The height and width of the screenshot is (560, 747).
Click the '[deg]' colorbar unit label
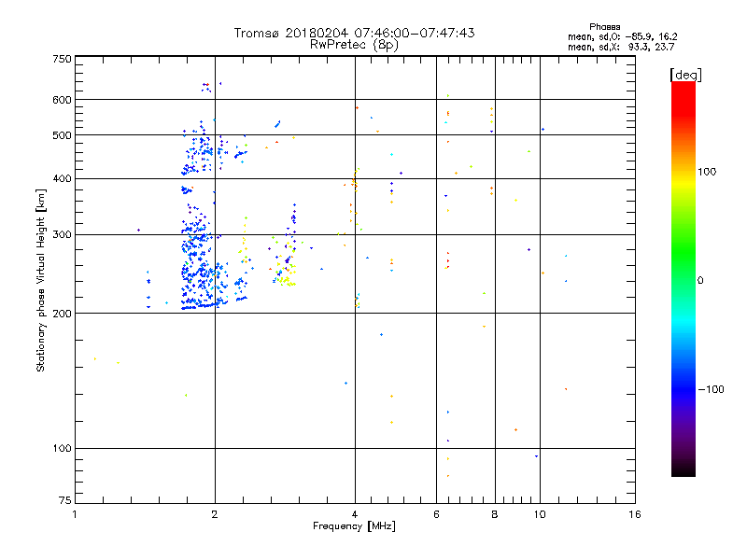pyautogui.click(x=685, y=75)
